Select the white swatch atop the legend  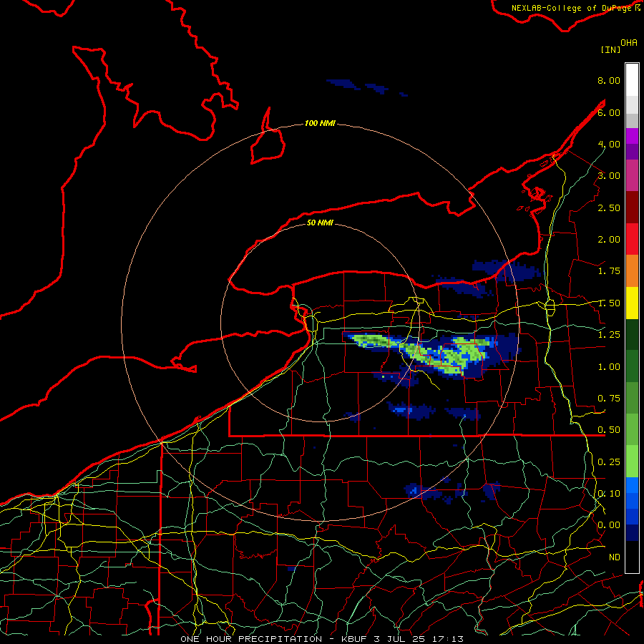pyautogui.click(x=632, y=80)
